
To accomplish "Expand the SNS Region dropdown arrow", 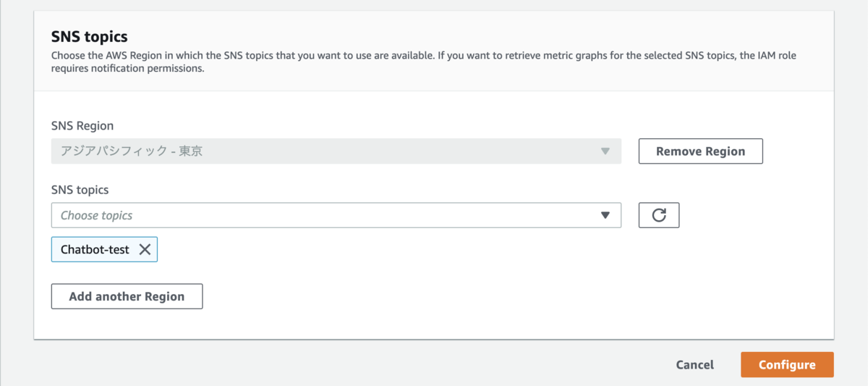I will pyautogui.click(x=605, y=151).
